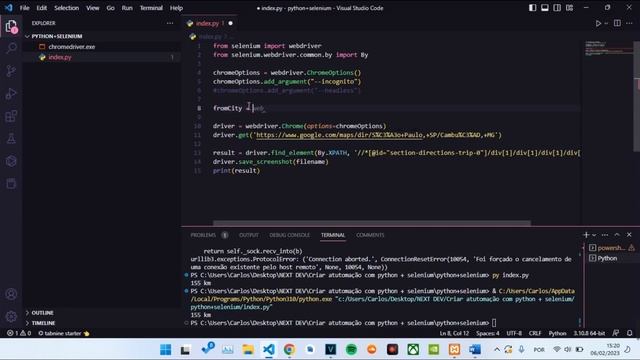Open the Edit menu

point(42,8)
